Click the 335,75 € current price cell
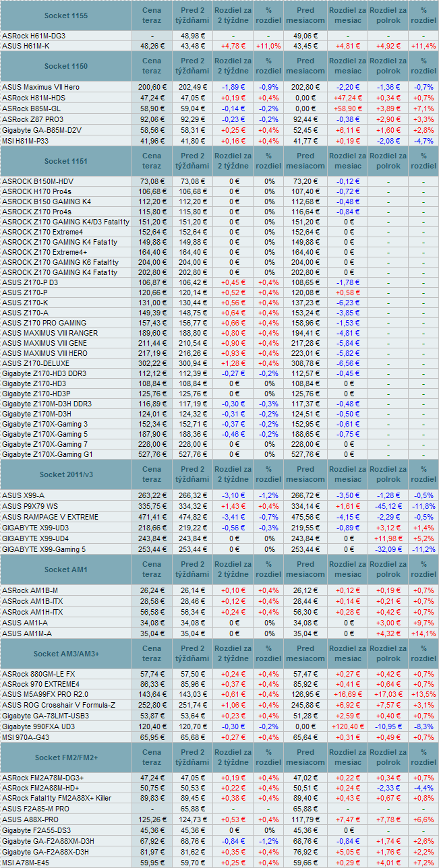This screenshot has height=868, width=439. click(152, 506)
